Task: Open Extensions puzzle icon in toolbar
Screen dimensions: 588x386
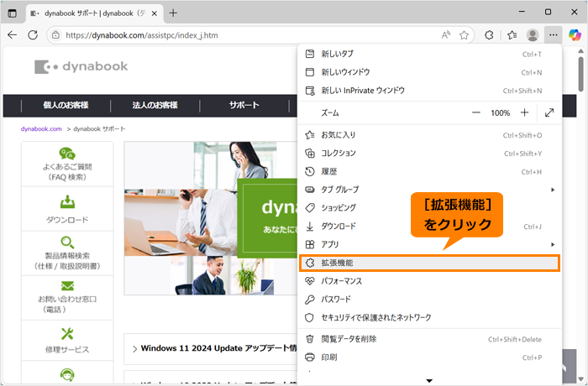Action: tap(489, 35)
